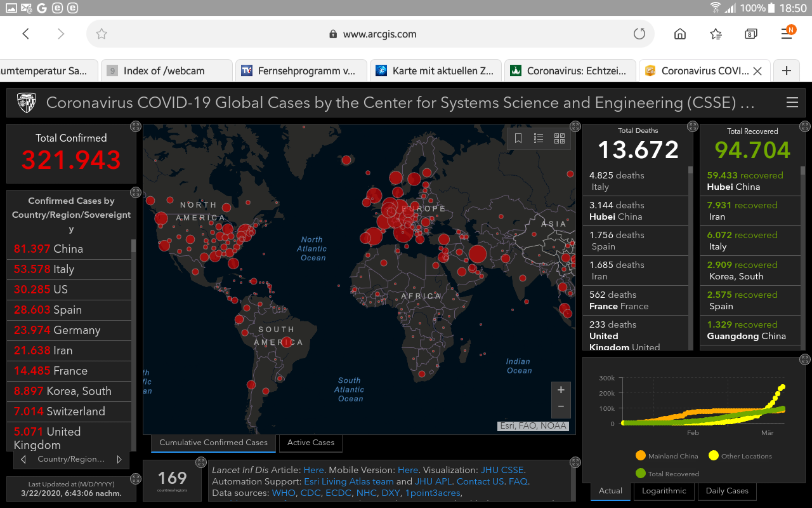The image size is (812, 508).
Task: Open the tab switcher showing 8 tabs
Action: 751,34
